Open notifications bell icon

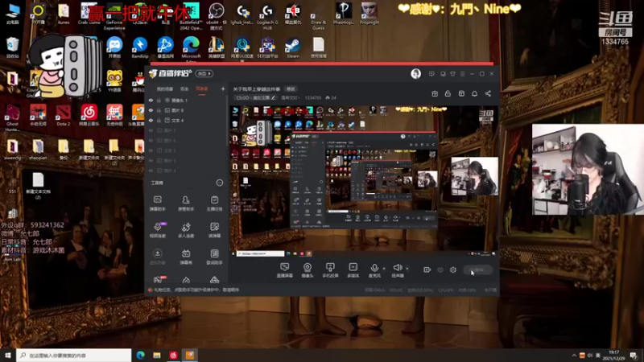click(x=474, y=93)
